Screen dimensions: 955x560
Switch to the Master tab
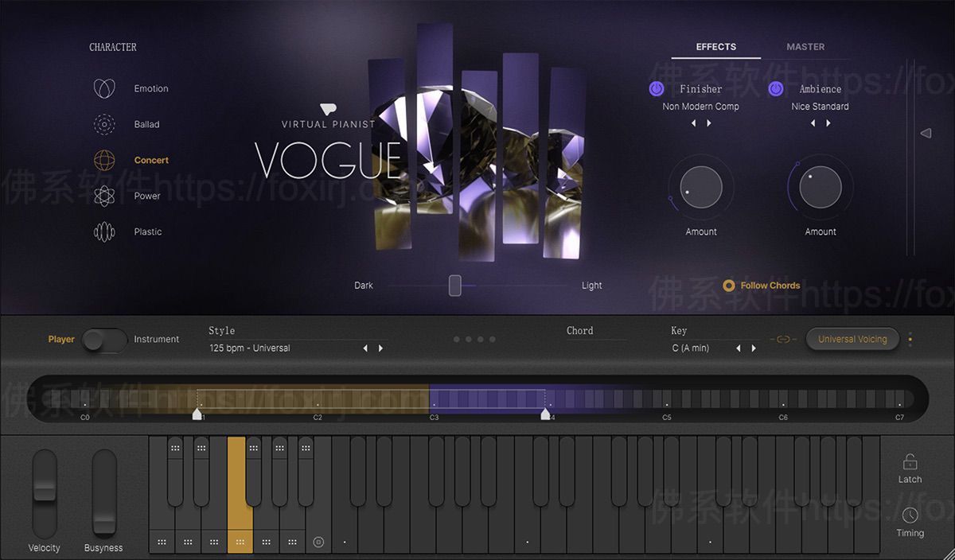tap(805, 47)
